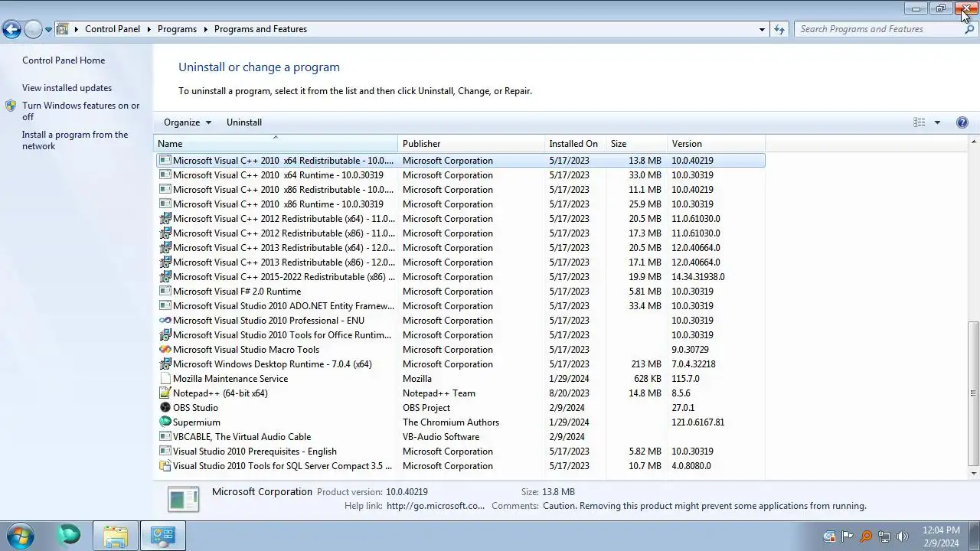Refresh the address bar location

pos(779,29)
